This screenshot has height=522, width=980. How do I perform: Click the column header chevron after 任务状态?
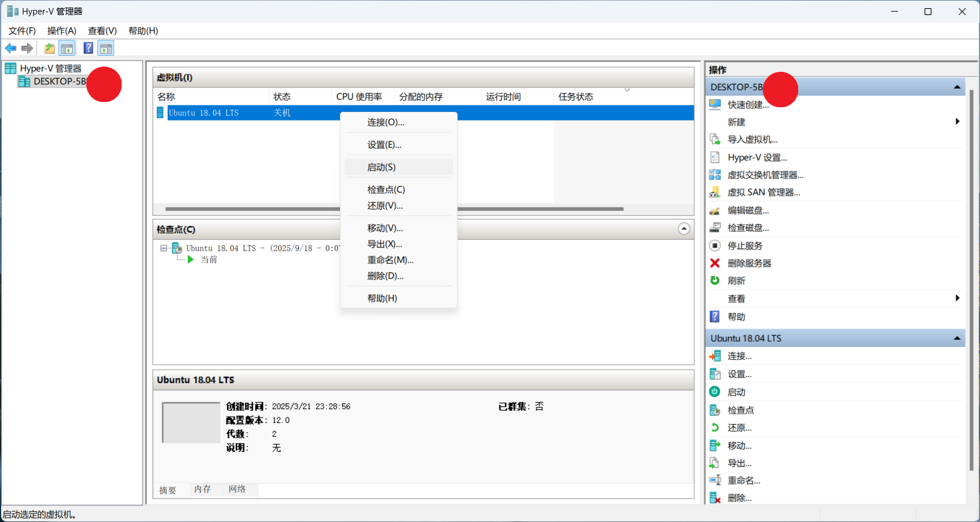pyautogui.click(x=627, y=90)
